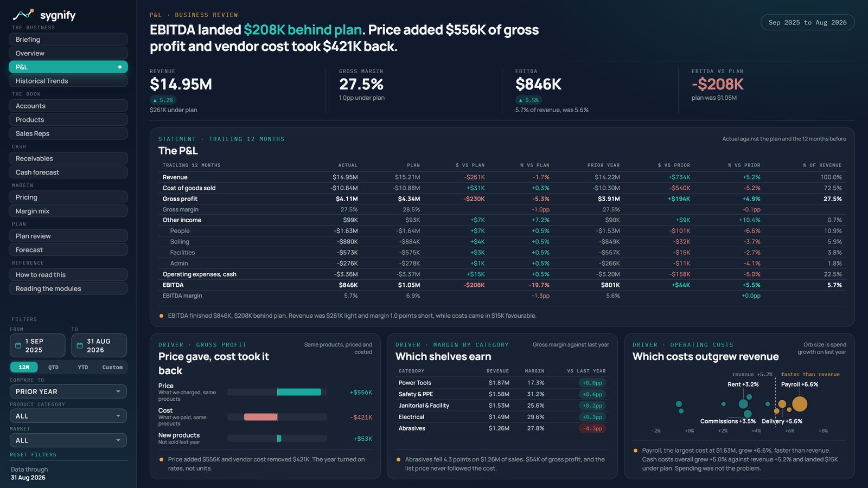Open the Market filter dropdown
The width and height of the screenshot is (868, 488).
pyautogui.click(x=68, y=440)
